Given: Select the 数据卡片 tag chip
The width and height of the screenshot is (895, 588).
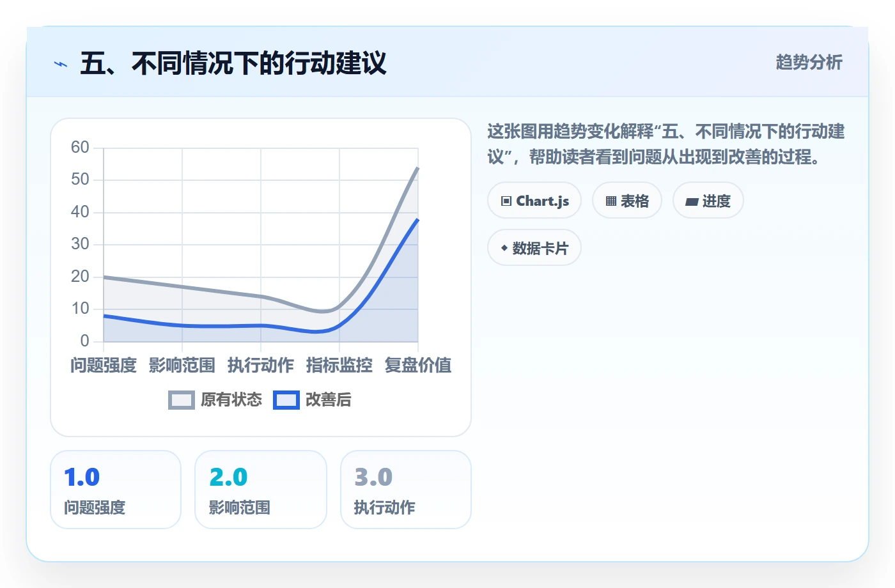Looking at the screenshot, I should (x=534, y=248).
